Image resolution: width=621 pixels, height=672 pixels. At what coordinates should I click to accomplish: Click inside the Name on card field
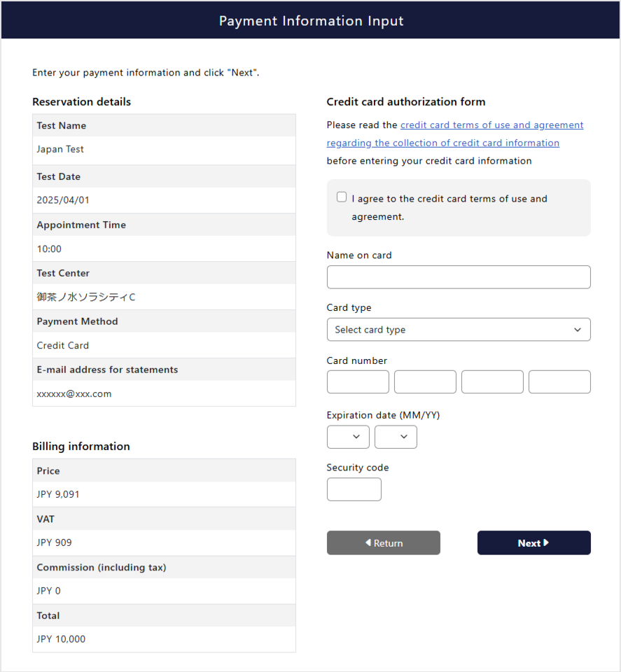(459, 277)
